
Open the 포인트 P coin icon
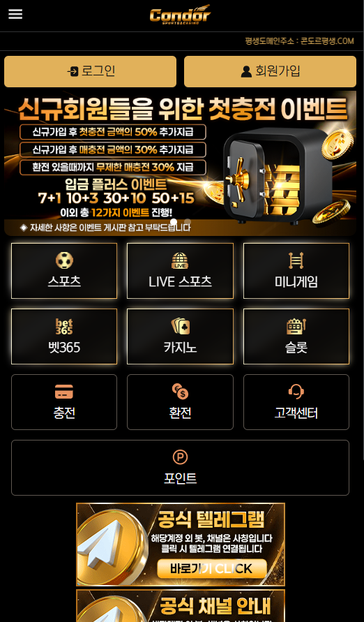(180, 457)
